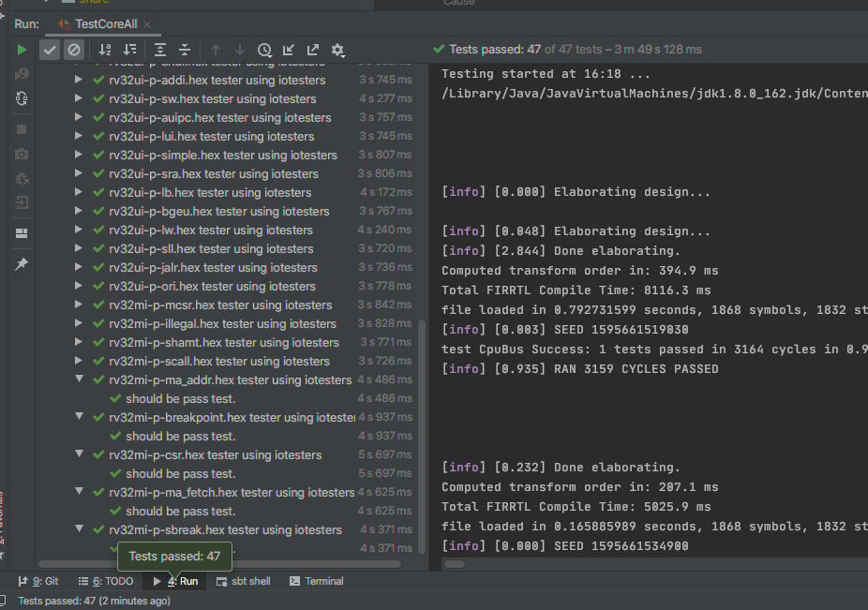The image size is (868, 610).
Task: Pin the run tab
Action: pos(22,264)
